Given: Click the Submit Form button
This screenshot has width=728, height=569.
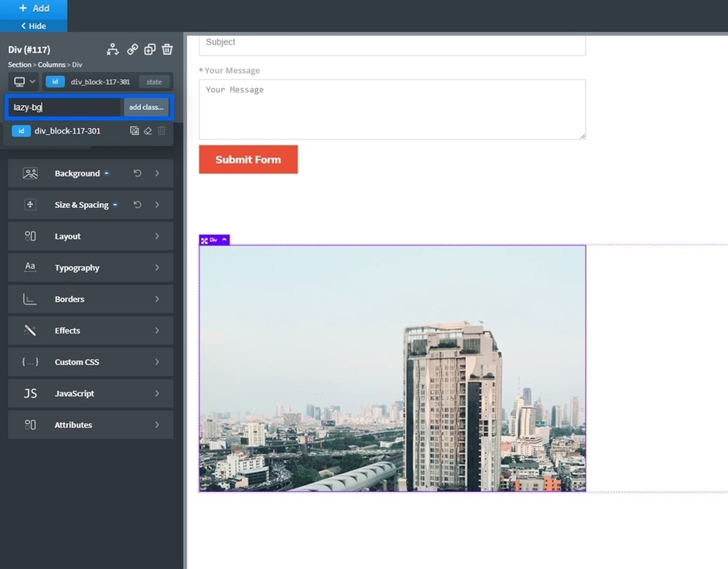Looking at the screenshot, I should click(248, 159).
